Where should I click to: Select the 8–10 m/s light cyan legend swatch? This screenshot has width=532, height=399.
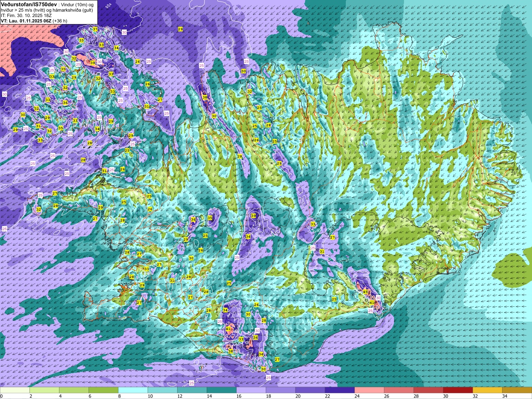point(133,390)
